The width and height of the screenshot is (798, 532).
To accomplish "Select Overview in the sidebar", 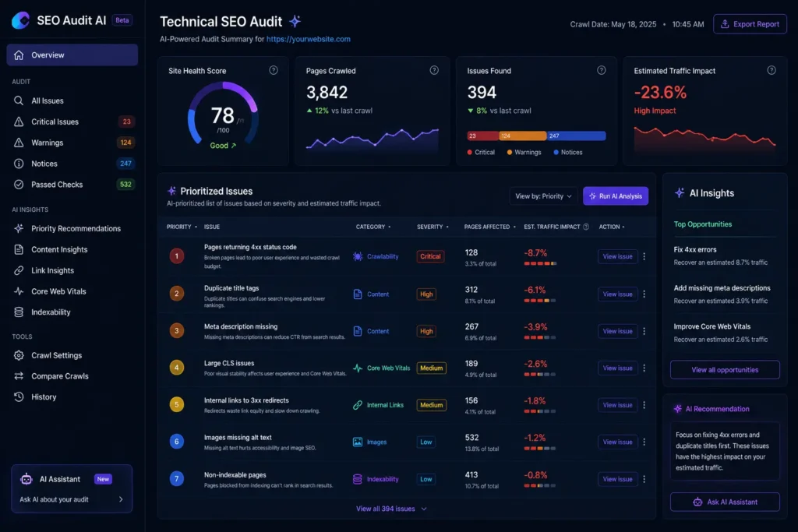I will 72,55.
